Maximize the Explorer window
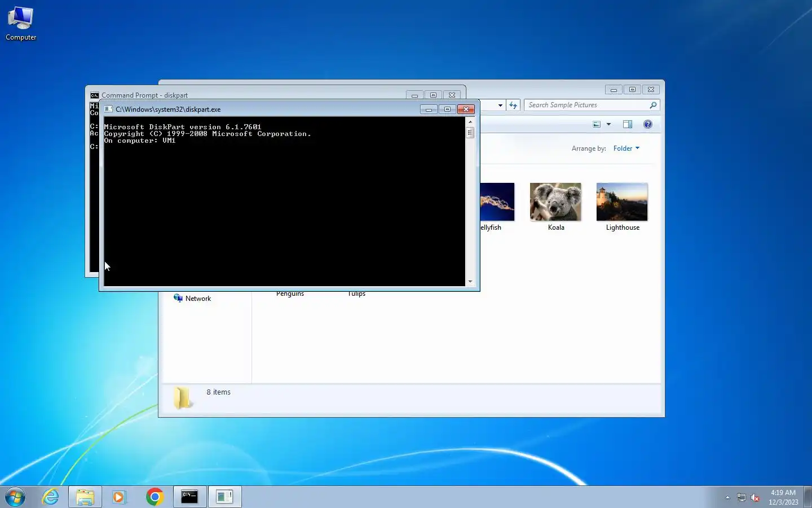Image resolution: width=812 pixels, height=508 pixels. (x=632, y=90)
